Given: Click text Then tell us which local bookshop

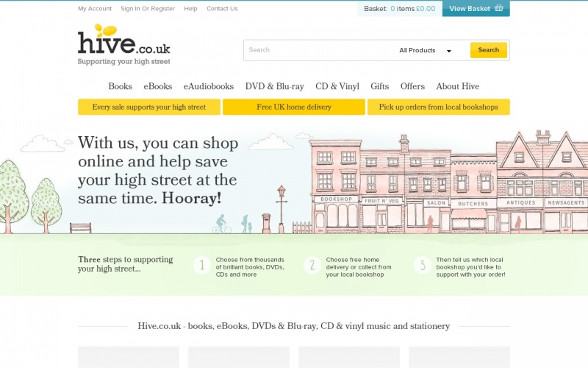Looking at the screenshot, I should pyautogui.click(x=470, y=267).
